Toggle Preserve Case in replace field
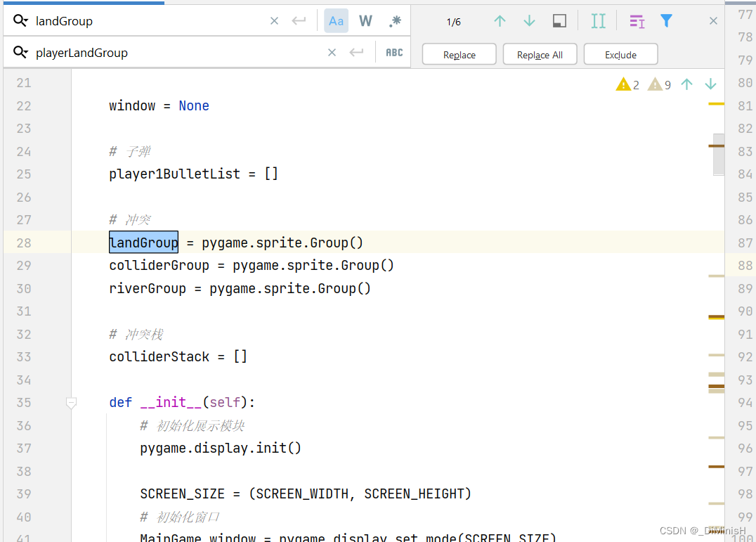Viewport: 756px width, 542px height. coord(394,53)
